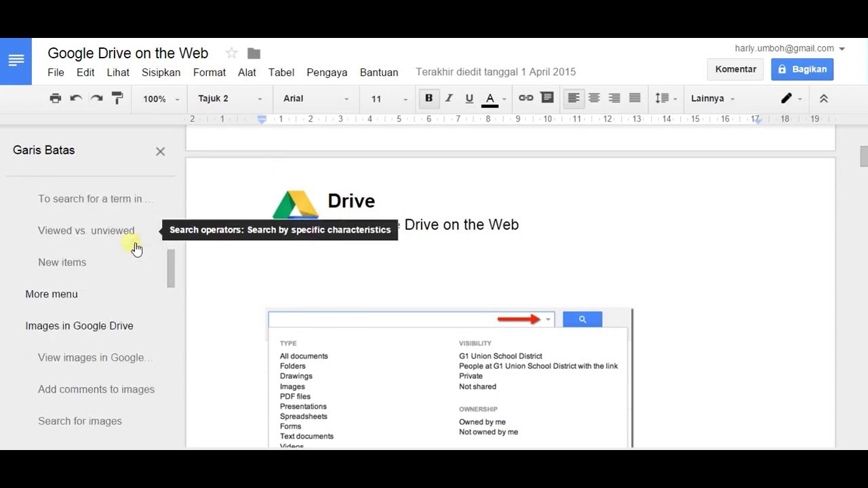Click the search options screenshot image

click(450, 378)
